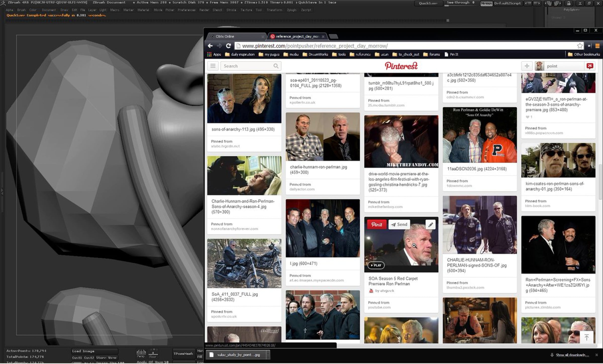This screenshot has height=364, width=603.
Task: Bookmark this page with the star icon
Action: click(x=580, y=46)
